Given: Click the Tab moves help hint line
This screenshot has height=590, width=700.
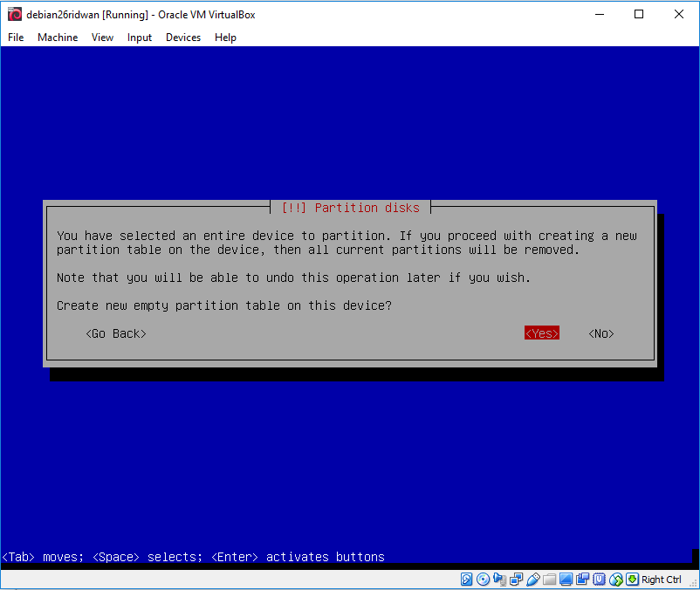Looking at the screenshot, I should [x=193, y=557].
